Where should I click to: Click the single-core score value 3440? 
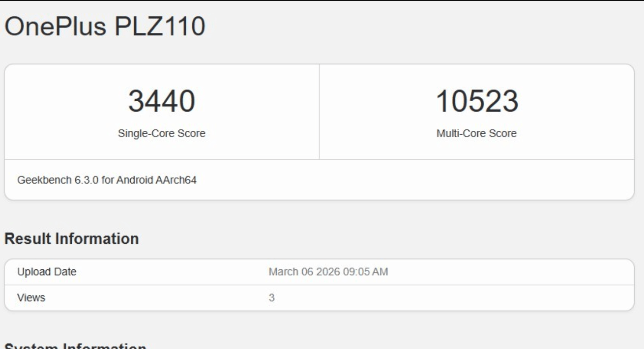click(162, 101)
